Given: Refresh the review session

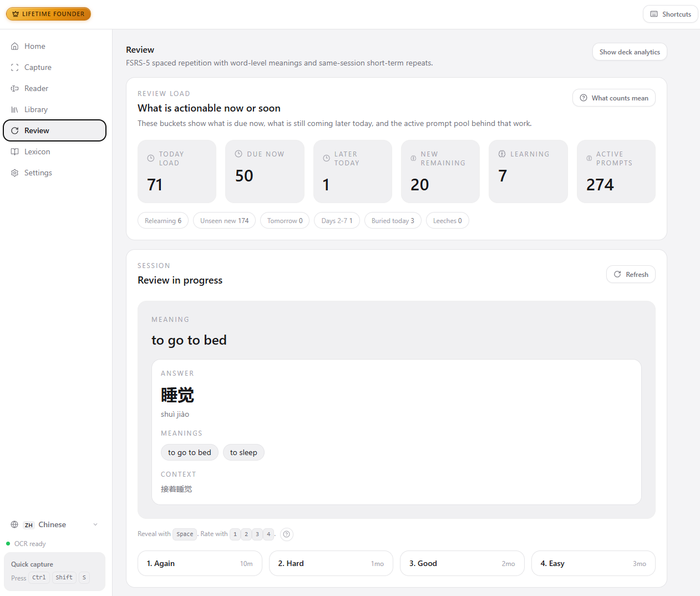Looking at the screenshot, I should [631, 274].
